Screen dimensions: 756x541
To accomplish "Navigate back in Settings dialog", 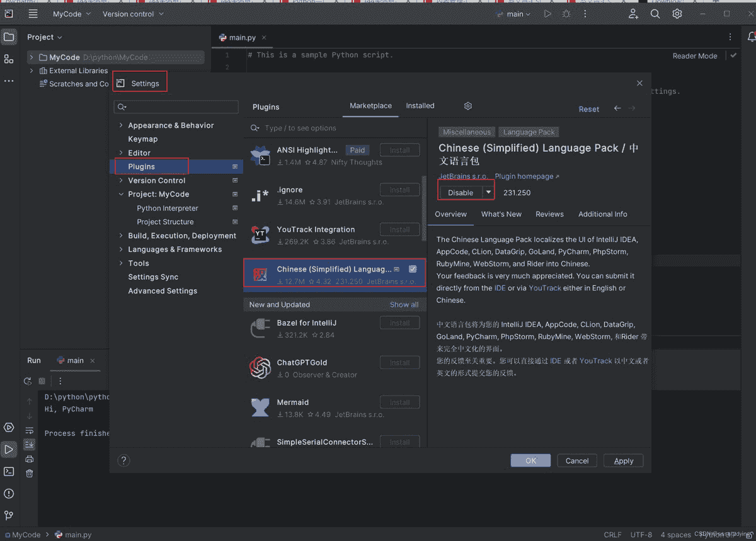I will tap(617, 108).
